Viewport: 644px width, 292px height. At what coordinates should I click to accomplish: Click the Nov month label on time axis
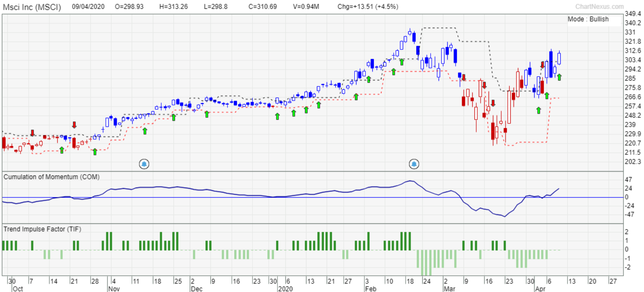pos(114,289)
